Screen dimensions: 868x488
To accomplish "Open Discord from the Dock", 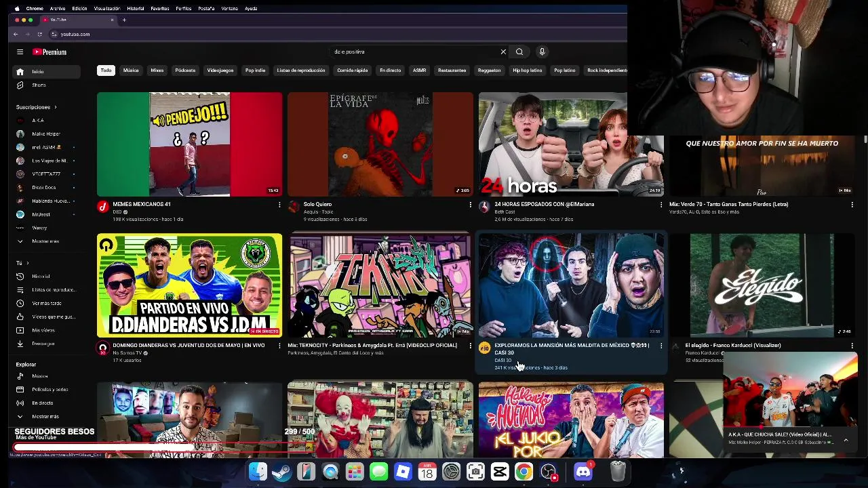I will (x=583, y=472).
